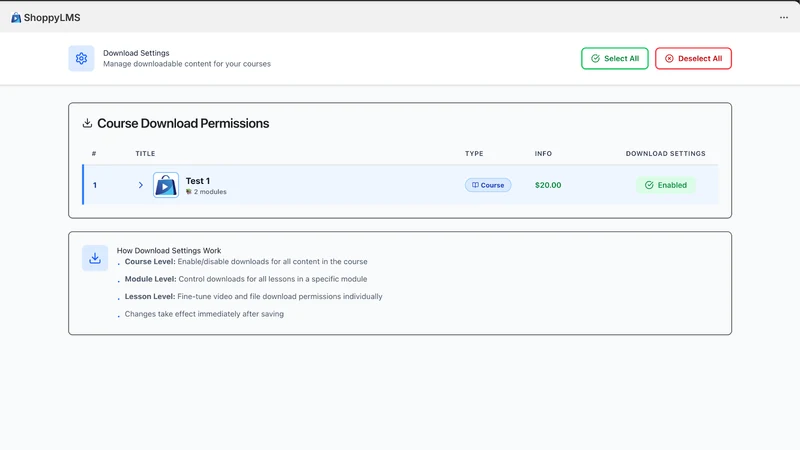Click the TITLE column header
This screenshot has height=450, width=800.
145,154
